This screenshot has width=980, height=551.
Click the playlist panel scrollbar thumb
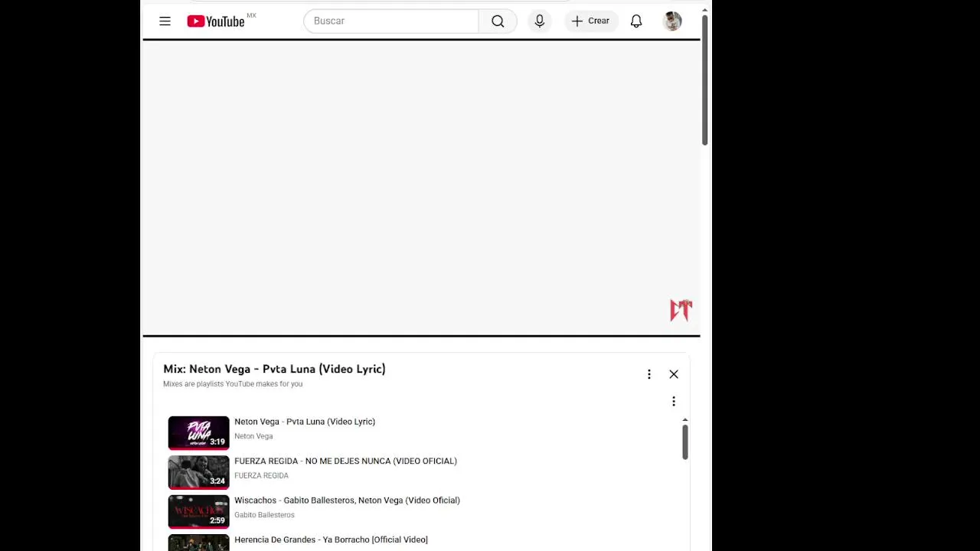[x=685, y=442]
